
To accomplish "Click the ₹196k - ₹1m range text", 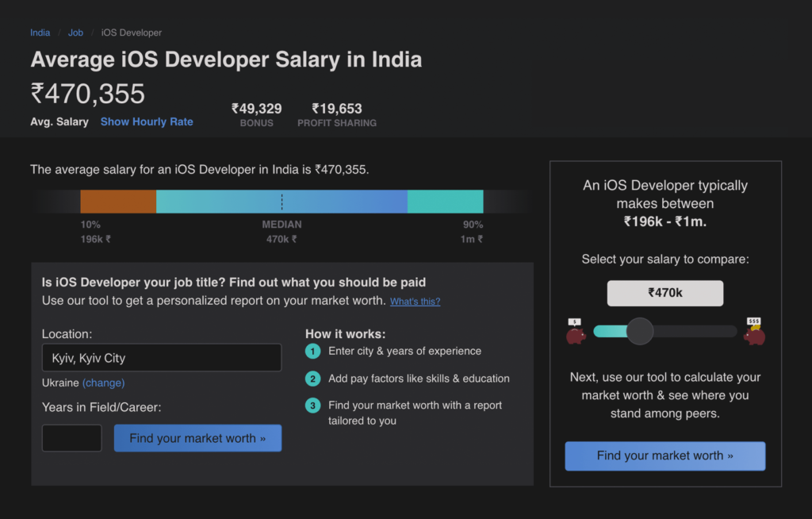I will (x=665, y=222).
